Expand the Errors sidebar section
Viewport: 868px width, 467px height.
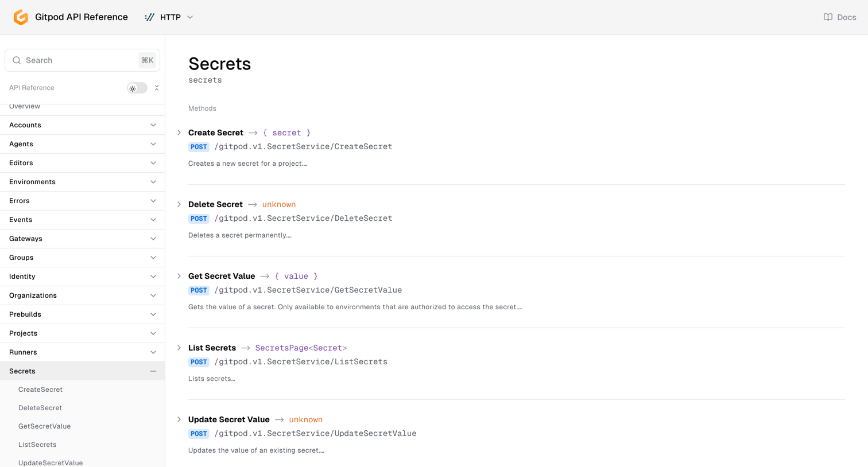click(x=82, y=201)
